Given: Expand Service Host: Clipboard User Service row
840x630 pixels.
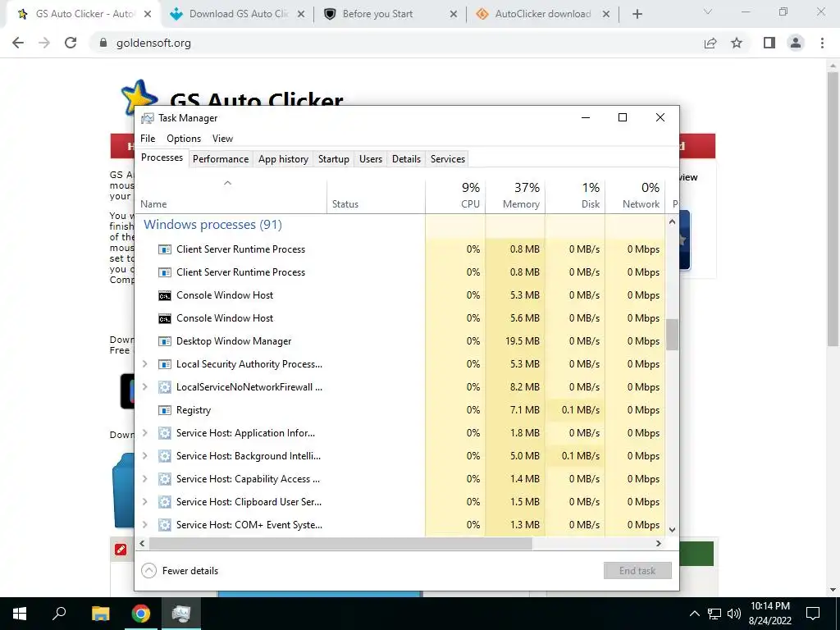Looking at the screenshot, I should pos(144,502).
